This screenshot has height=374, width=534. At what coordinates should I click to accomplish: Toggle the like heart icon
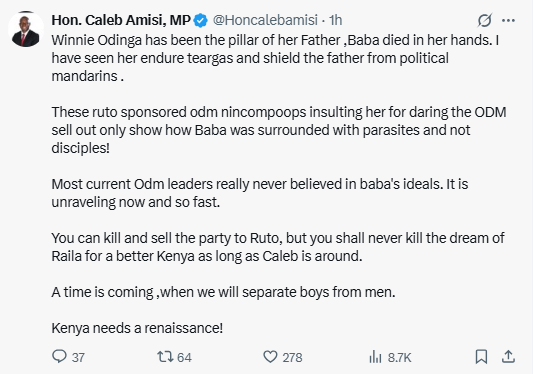click(270, 357)
